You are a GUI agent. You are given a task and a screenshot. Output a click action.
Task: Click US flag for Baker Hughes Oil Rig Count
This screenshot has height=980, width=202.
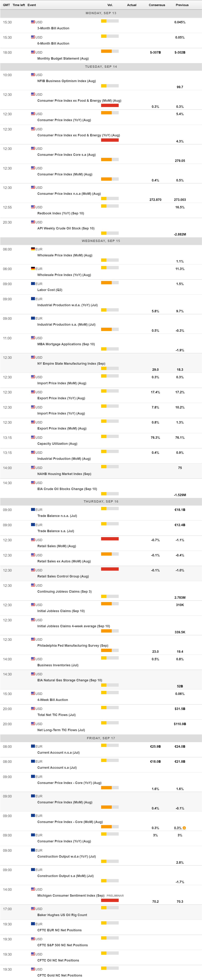tap(33, 909)
